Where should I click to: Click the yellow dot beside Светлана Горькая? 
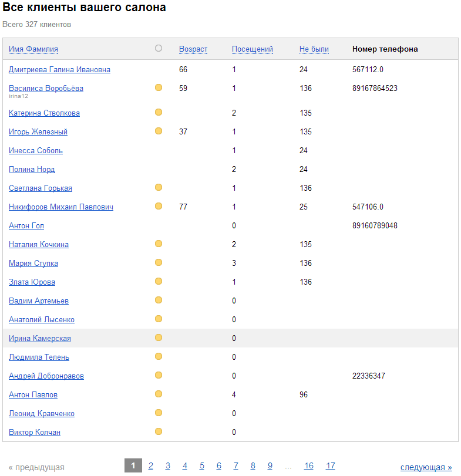pyautogui.click(x=159, y=187)
